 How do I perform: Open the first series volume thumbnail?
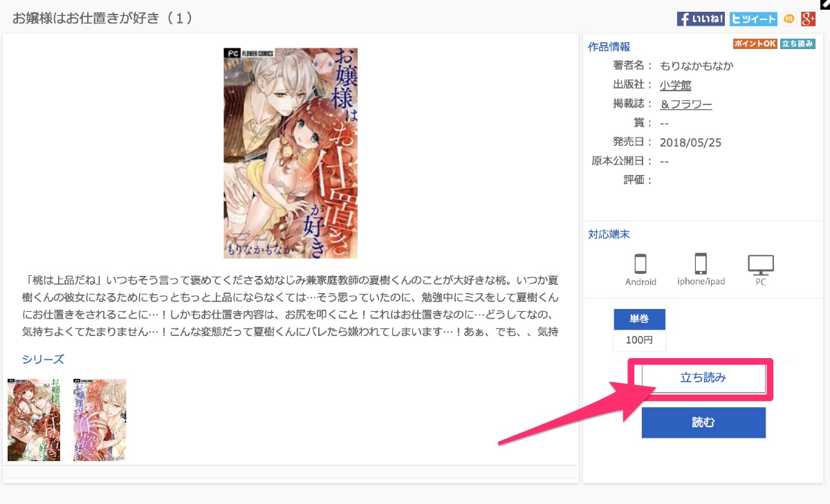[x=34, y=420]
